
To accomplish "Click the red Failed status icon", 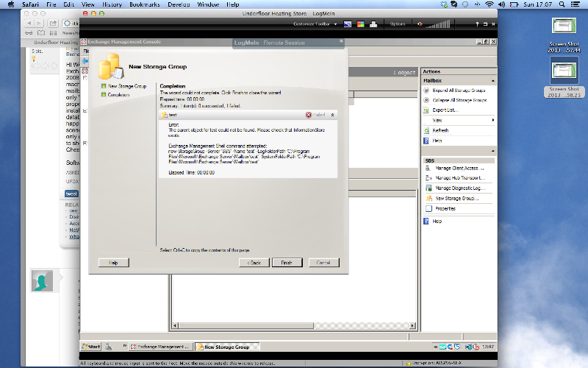I will [309, 115].
